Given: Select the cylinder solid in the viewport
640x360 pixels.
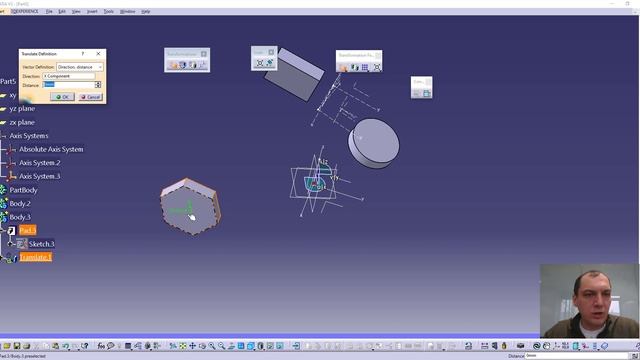Looking at the screenshot, I should click(373, 143).
